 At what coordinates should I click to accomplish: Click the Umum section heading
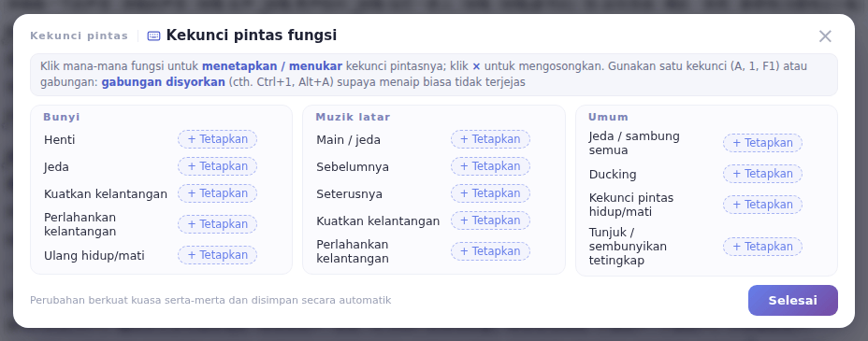coord(608,117)
